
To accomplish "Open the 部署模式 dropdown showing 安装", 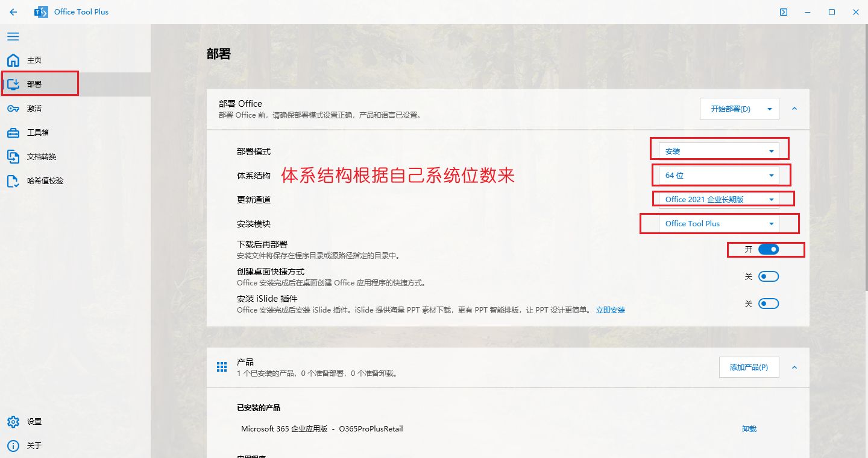I will coord(719,151).
